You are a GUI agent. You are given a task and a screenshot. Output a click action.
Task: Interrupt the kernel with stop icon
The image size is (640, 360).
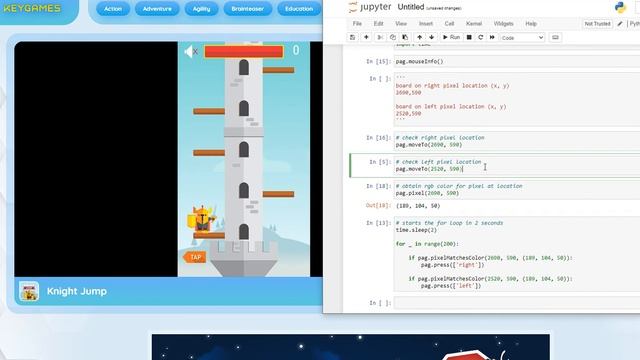[x=469, y=38]
